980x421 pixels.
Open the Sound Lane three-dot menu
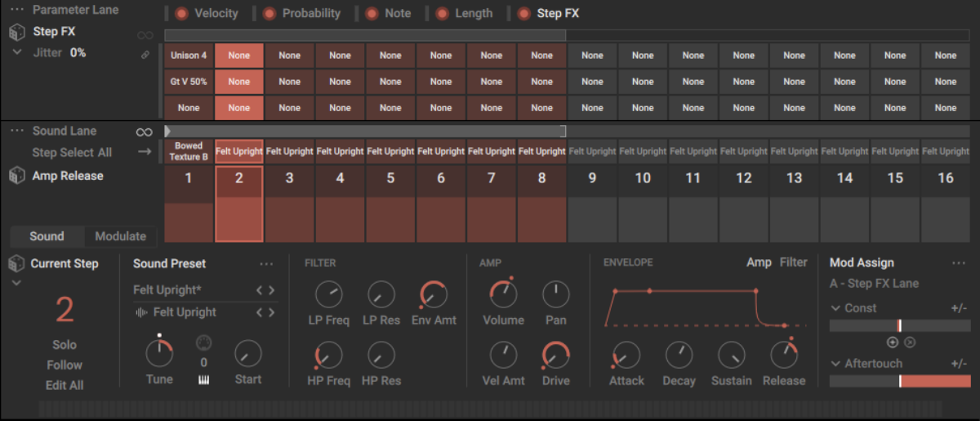[x=17, y=131]
